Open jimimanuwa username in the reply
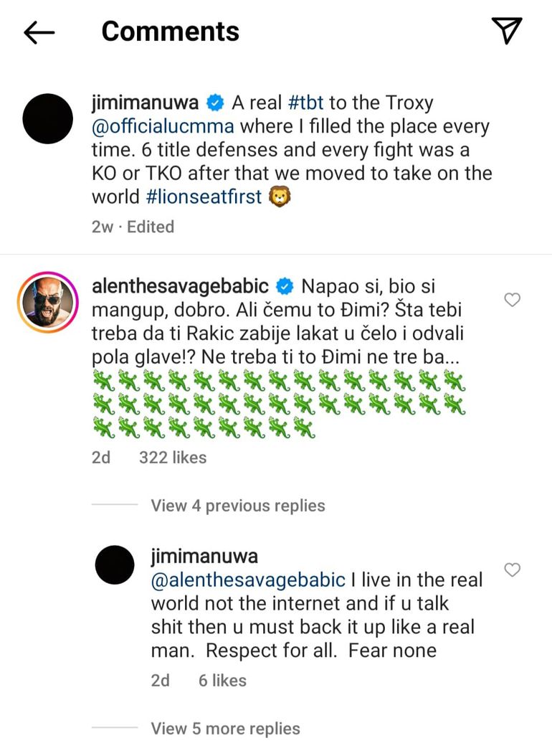Screen dimensions: 552x756 (204, 557)
